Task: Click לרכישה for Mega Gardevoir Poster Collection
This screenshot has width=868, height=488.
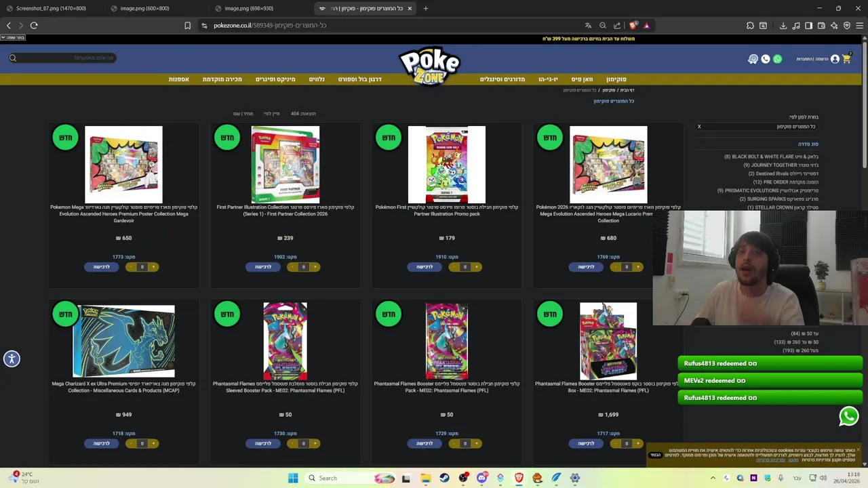Action: (102, 267)
